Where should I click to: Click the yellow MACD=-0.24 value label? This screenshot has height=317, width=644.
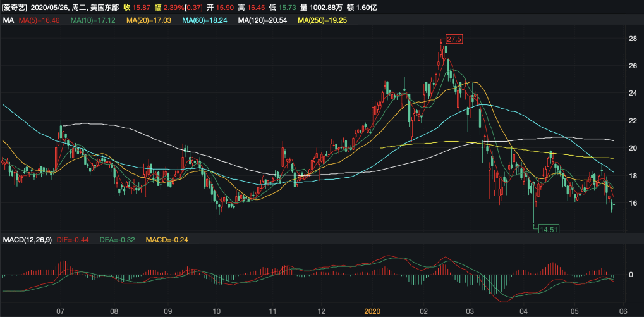167,240
